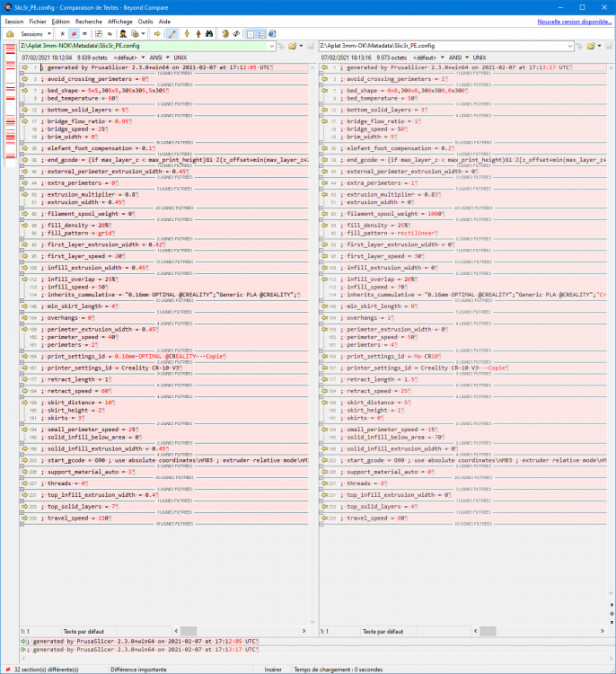Click '32 section(s) différente(s)' status text
616x674 pixels.
pyautogui.click(x=46, y=670)
